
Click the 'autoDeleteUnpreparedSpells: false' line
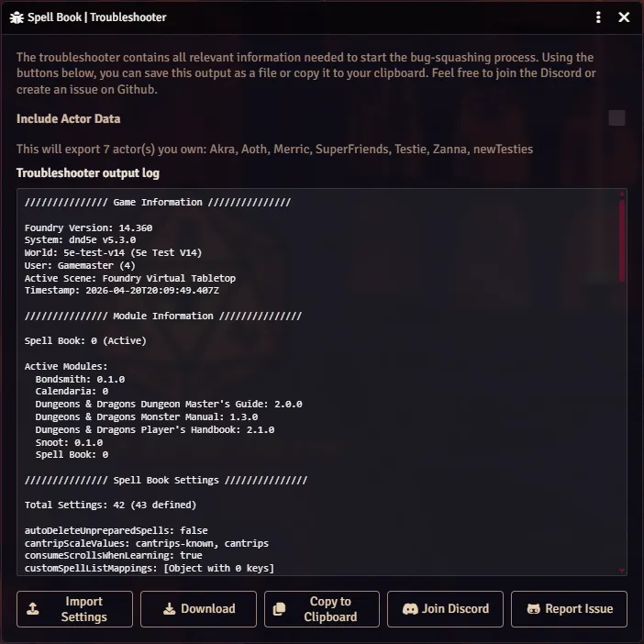tap(117, 530)
